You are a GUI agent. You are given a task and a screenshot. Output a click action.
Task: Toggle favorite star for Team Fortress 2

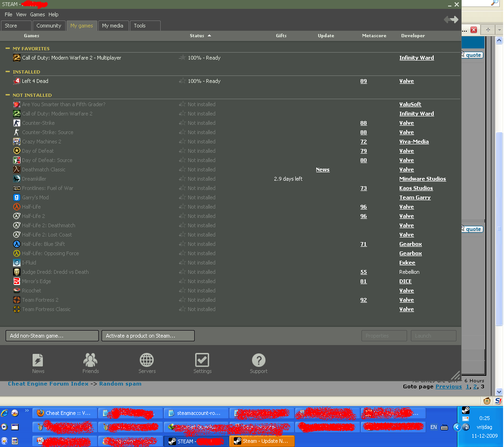pyautogui.click(x=182, y=300)
